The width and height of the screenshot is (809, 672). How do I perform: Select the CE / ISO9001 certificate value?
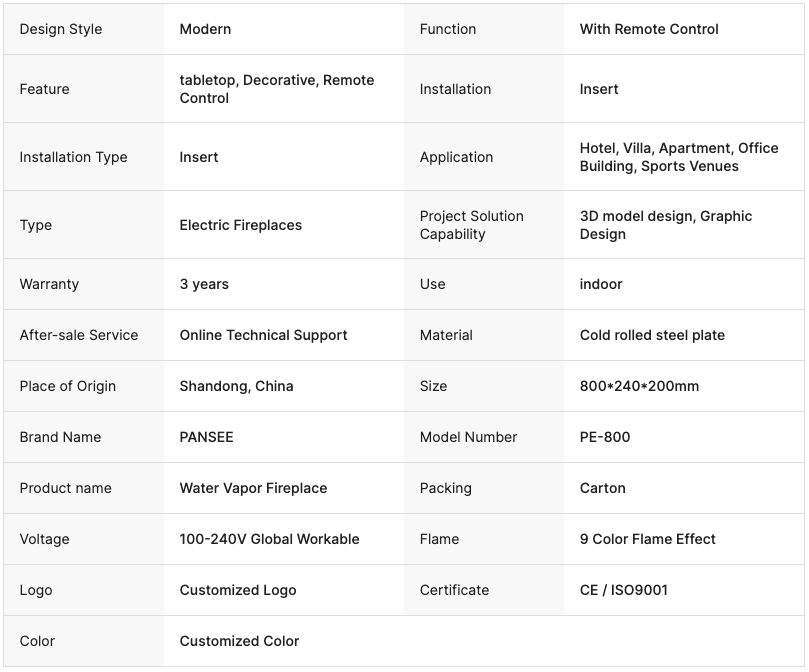(624, 590)
